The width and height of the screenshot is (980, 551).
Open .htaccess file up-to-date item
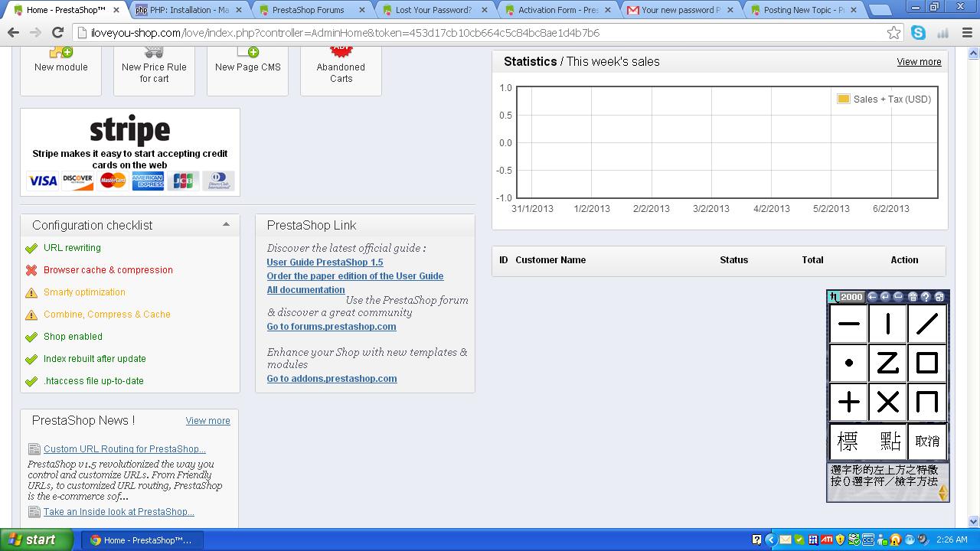(x=93, y=381)
